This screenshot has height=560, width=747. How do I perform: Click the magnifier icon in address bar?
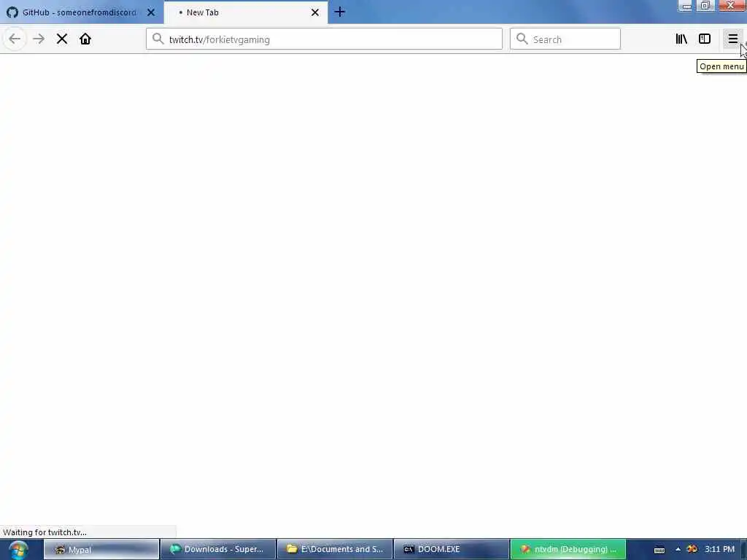click(158, 39)
